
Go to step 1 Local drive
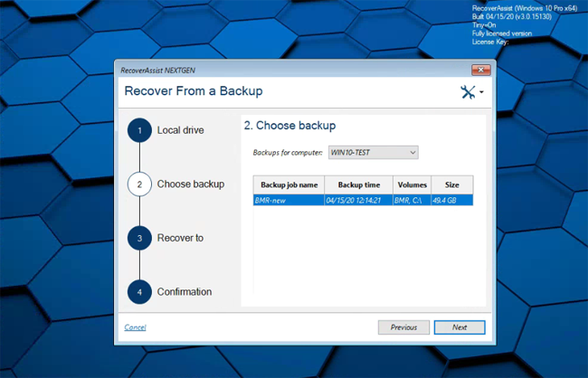[x=139, y=130]
